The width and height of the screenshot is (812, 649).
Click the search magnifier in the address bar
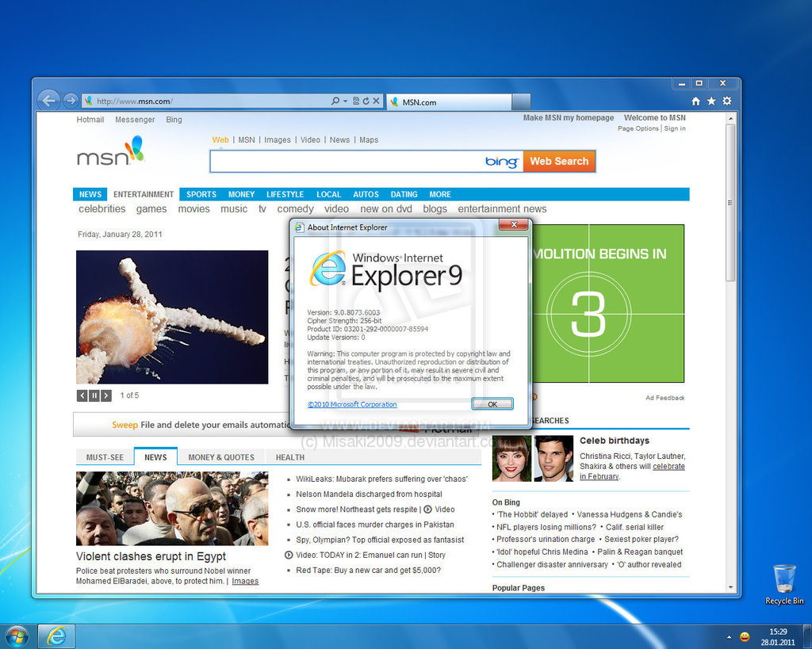click(x=335, y=101)
